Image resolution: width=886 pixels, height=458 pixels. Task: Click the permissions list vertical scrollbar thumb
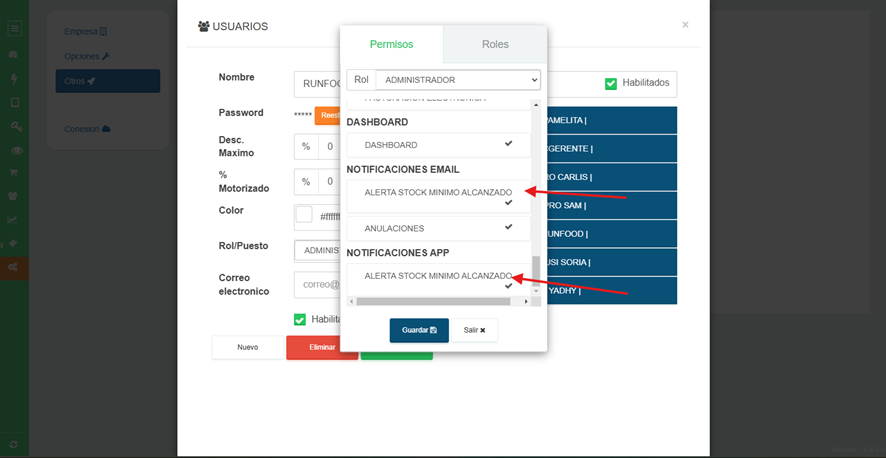coord(536,271)
